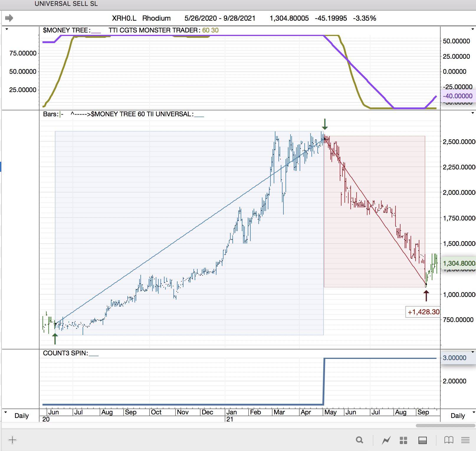Click the dark red up arrow marker below the September low
The width and height of the screenshot is (476, 451).
[426, 296]
